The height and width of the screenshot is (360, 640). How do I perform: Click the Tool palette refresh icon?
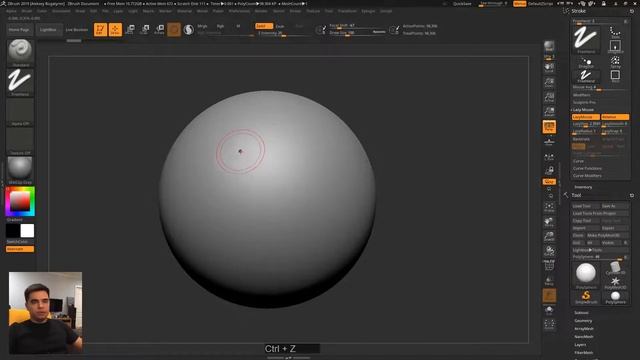(x=631, y=196)
